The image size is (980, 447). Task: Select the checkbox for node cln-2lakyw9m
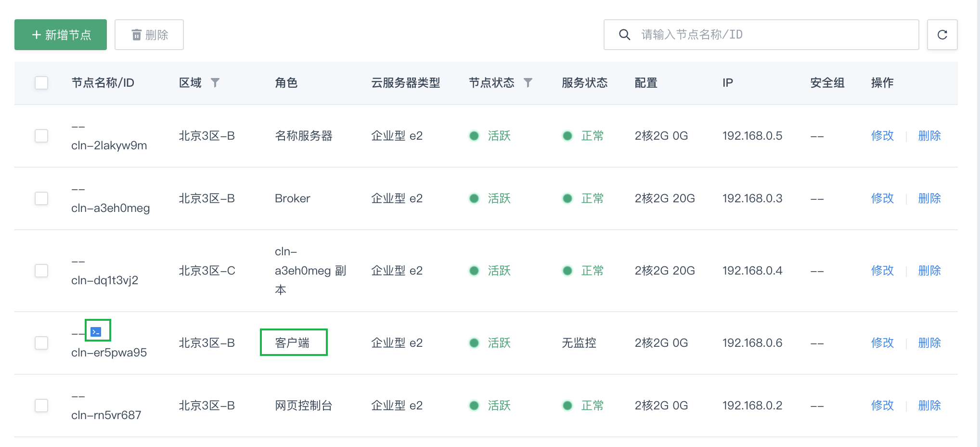click(x=41, y=136)
